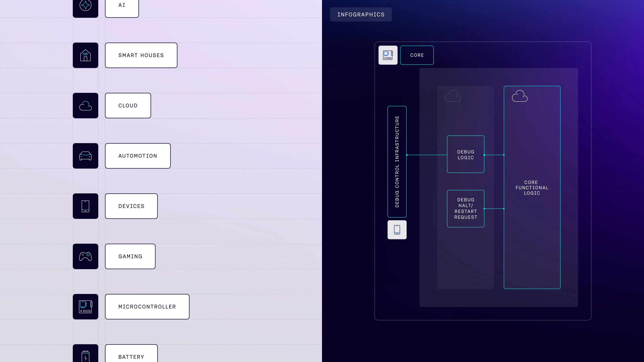The width and height of the screenshot is (644, 362).
Task: Click the gamepad gaming icon
Action: tap(85, 256)
